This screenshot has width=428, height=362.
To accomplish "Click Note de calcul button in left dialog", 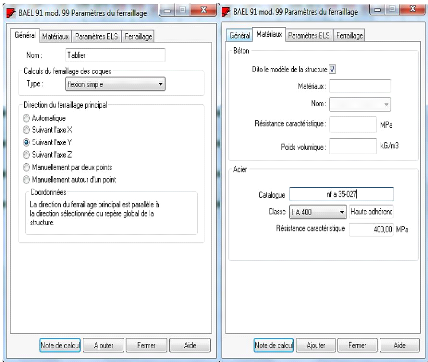I will coord(60,345).
